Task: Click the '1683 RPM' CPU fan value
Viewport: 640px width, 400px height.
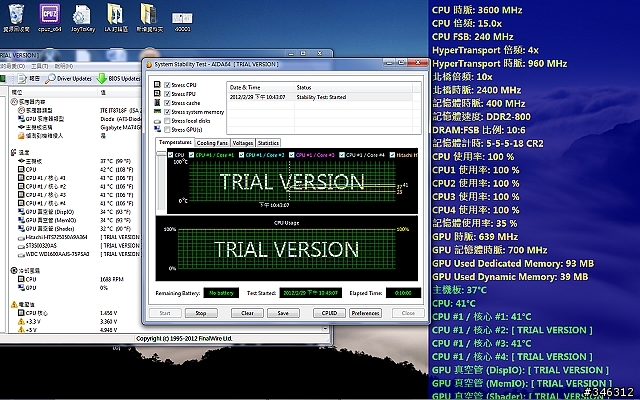Action: pos(111,280)
